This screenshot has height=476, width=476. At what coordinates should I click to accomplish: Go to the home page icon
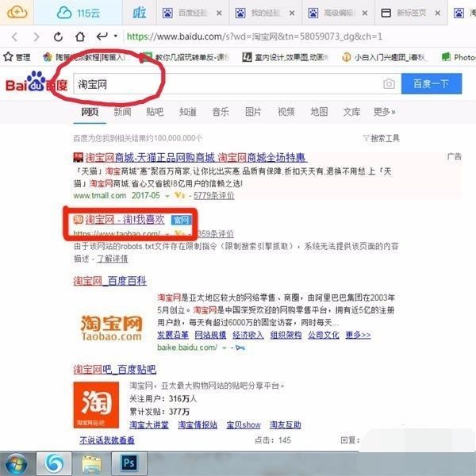pyautogui.click(x=80, y=37)
